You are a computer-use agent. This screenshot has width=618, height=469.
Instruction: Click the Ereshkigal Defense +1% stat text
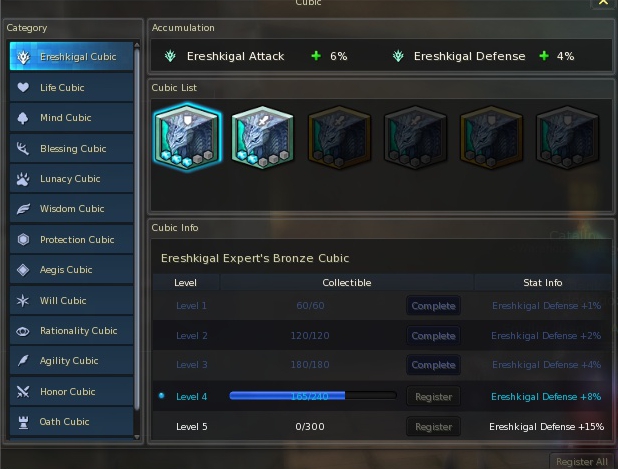547,306
